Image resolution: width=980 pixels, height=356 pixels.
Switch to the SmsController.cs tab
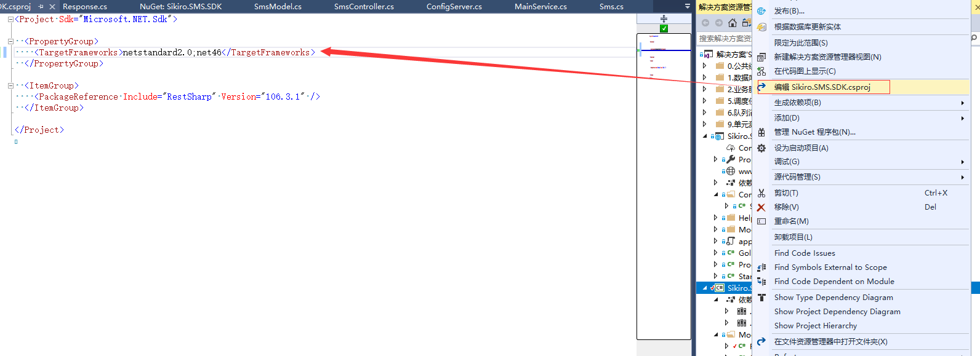click(364, 7)
